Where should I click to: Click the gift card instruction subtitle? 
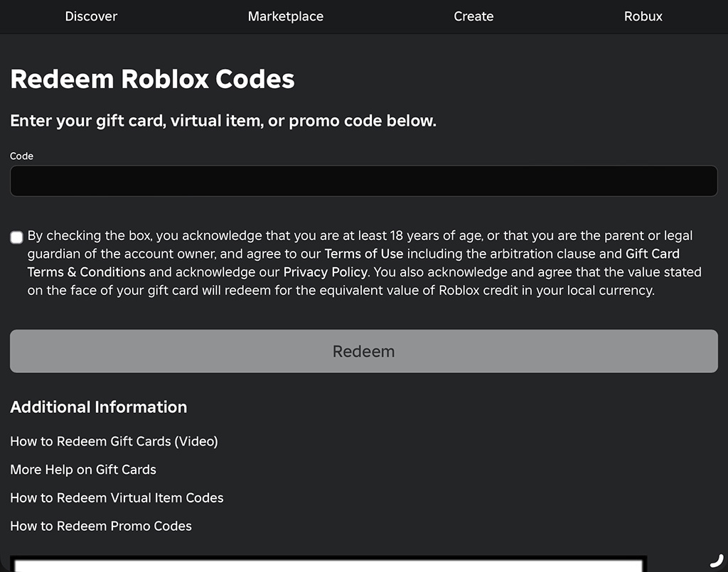[223, 121]
